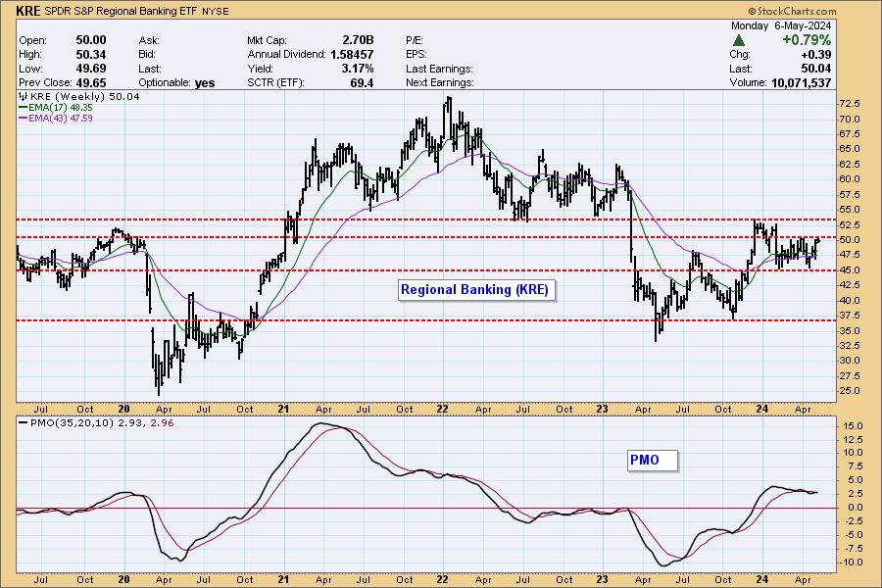The image size is (882, 588).
Task: Click the Regional Banking (KRE) annotation box
Action: 476,290
